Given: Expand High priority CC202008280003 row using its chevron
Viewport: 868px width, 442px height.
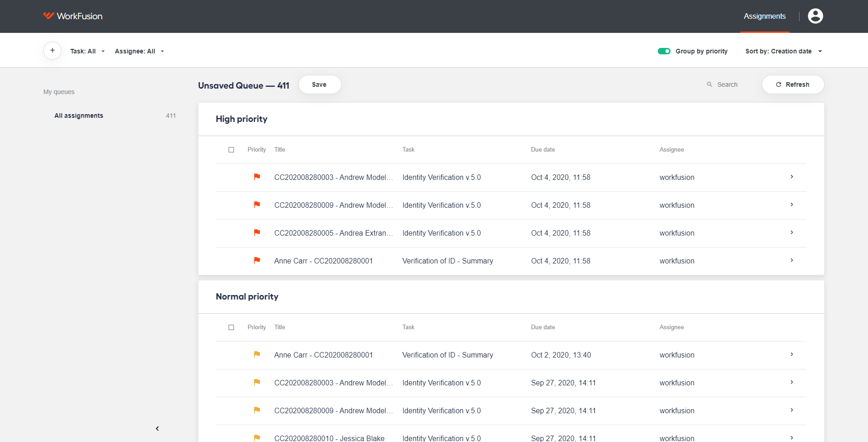Looking at the screenshot, I should click(x=792, y=177).
